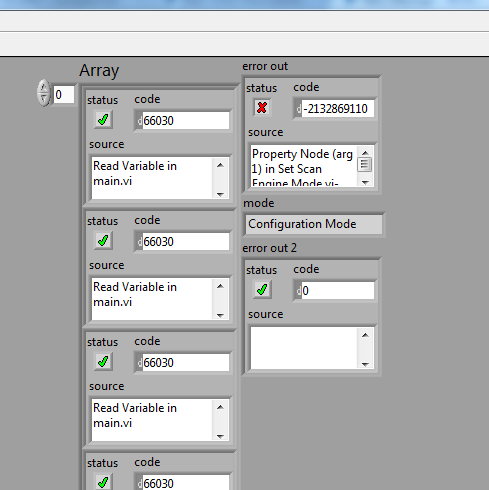Toggle the red X status of error out
The height and width of the screenshot is (490, 489).
coord(262,107)
